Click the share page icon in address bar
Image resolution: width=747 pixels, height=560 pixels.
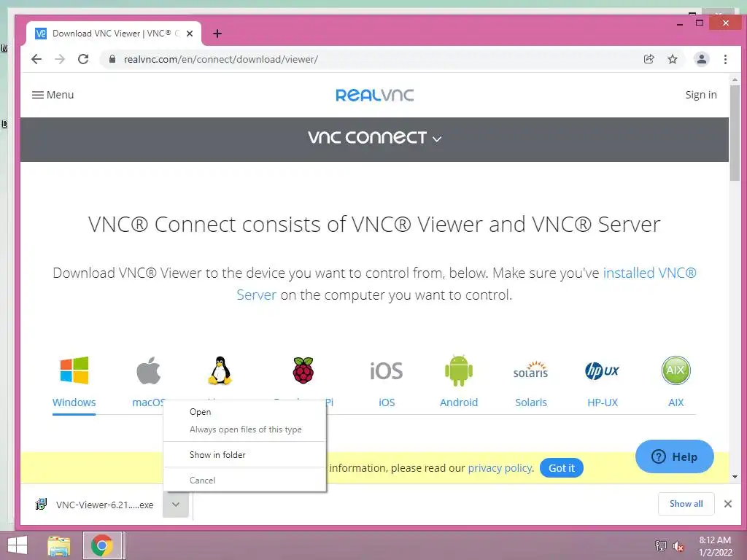[649, 59]
